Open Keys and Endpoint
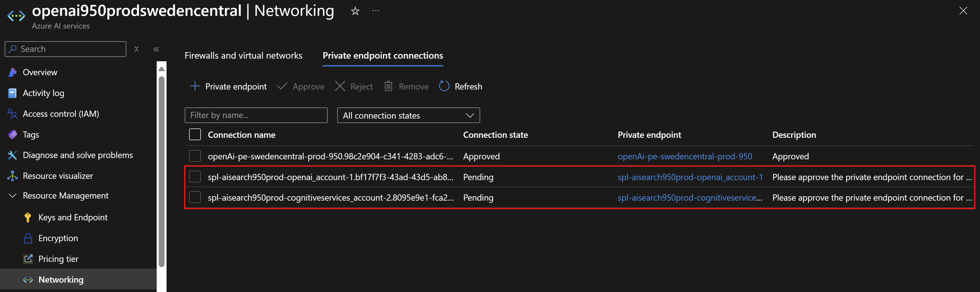 point(73,218)
